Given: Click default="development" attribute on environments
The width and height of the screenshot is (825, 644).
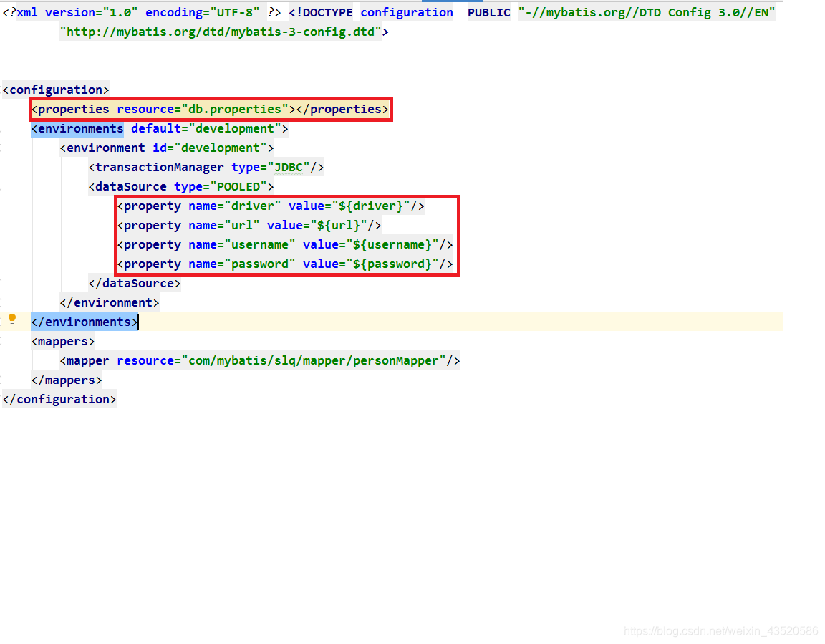Looking at the screenshot, I should click(206, 129).
